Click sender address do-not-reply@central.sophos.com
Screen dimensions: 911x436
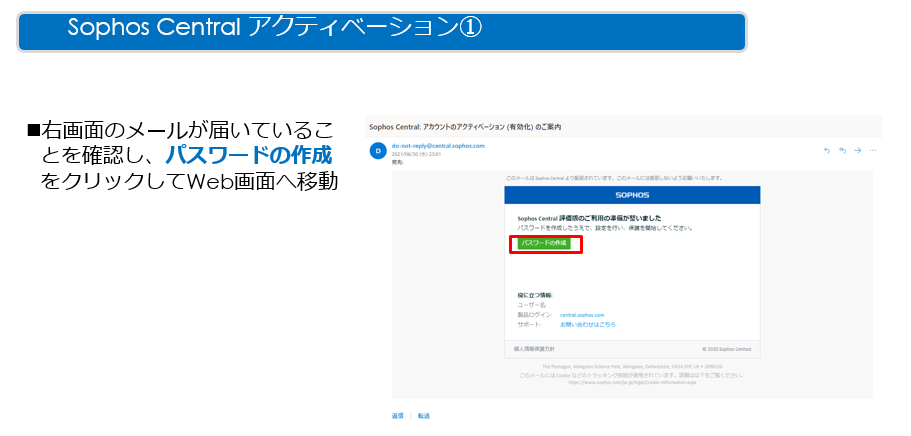(438, 146)
